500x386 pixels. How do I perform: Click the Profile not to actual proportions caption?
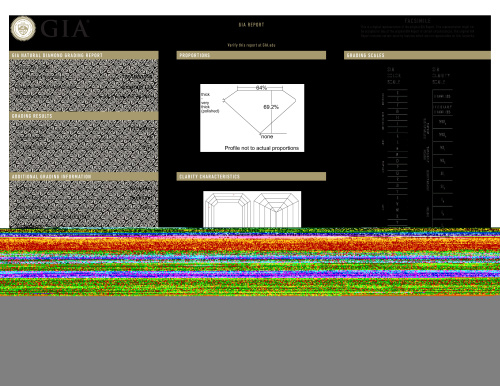(x=262, y=148)
